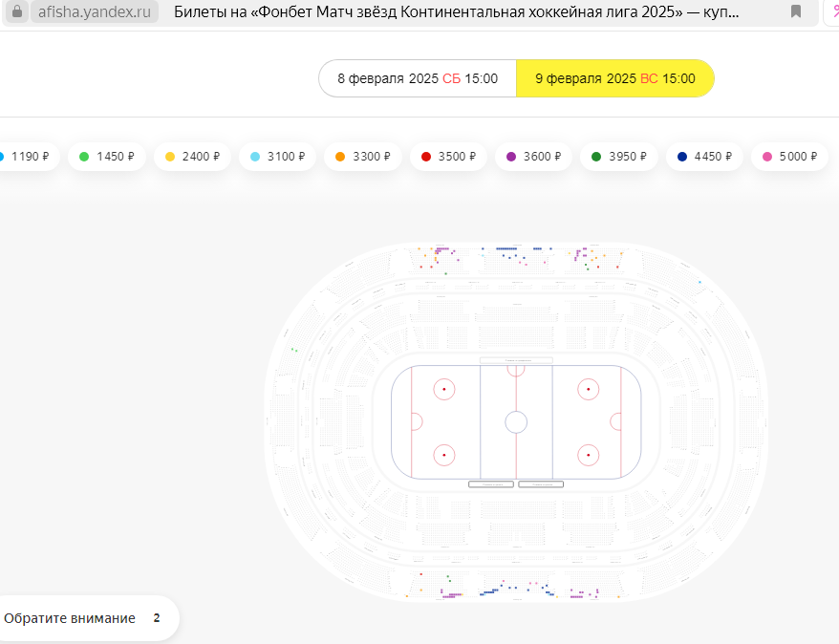The height and width of the screenshot is (644, 839).
Task: Choose the dark green 3950 ₽ filter
Action: click(619, 157)
